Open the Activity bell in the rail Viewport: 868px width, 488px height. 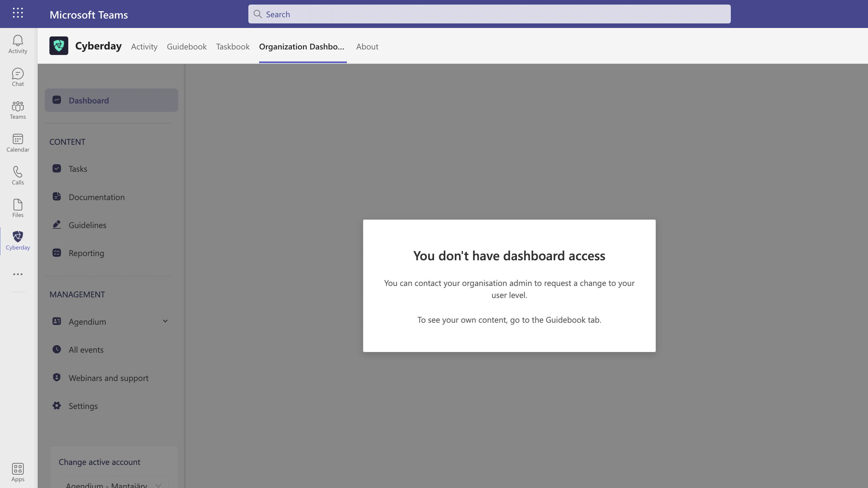[18, 44]
